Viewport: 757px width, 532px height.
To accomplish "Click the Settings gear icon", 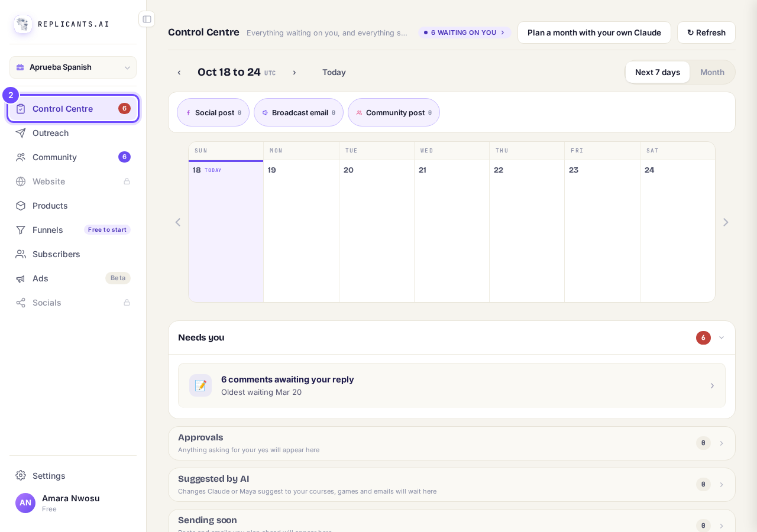I will point(21,475).
